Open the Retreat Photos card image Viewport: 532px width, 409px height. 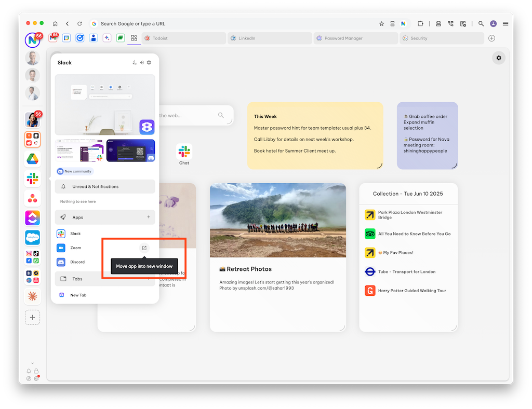(278, 220)
